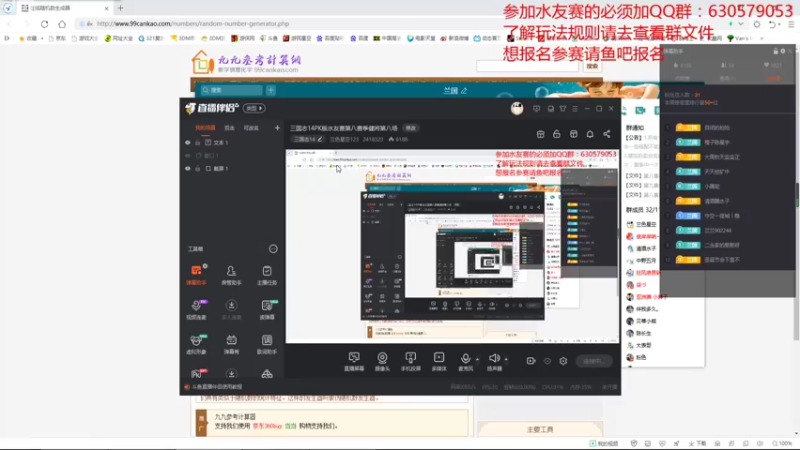Screen dimensions: 800x450
Task: Switch to the third scene tab
Action: pos(251,128)
